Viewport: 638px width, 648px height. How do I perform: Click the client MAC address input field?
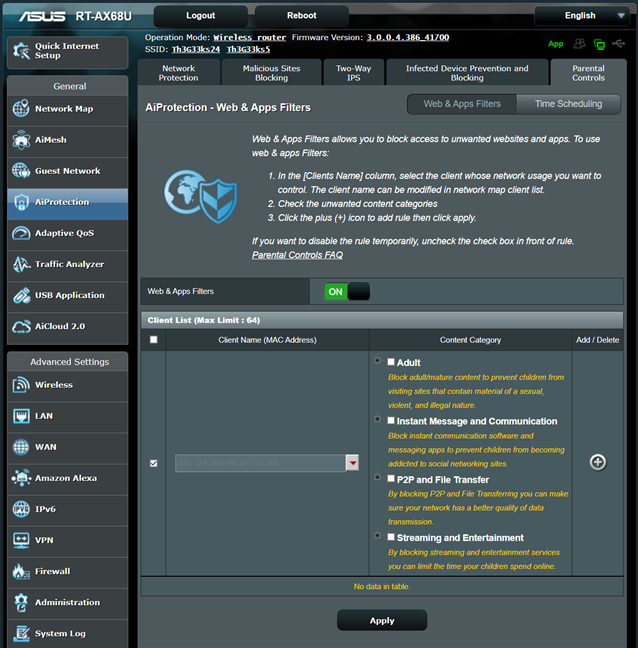(x=260, y=463)
